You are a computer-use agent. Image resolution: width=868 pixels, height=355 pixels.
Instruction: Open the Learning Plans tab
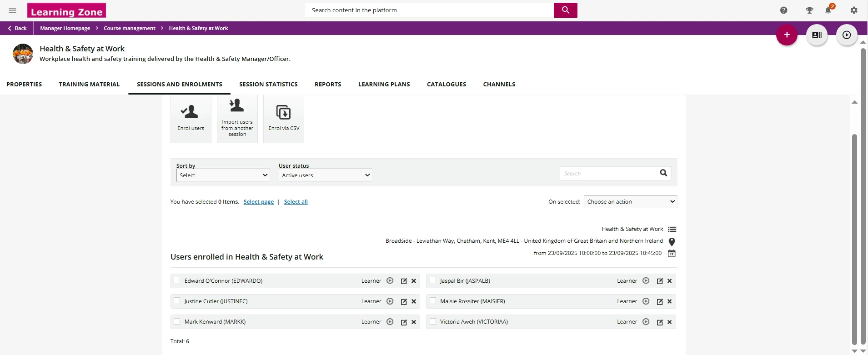pyautogui.click(x=384, y=85)
